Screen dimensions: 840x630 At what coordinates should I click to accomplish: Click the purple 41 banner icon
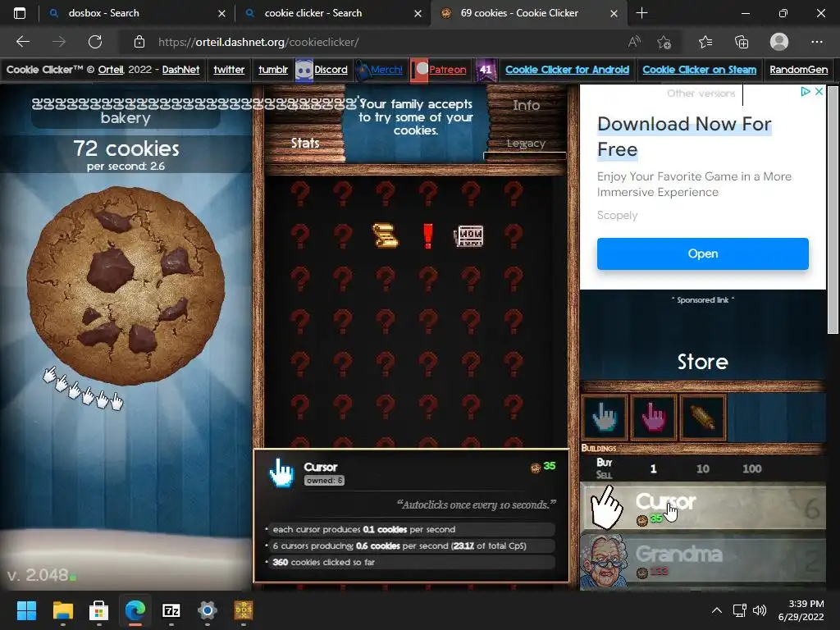coord(486,70)
